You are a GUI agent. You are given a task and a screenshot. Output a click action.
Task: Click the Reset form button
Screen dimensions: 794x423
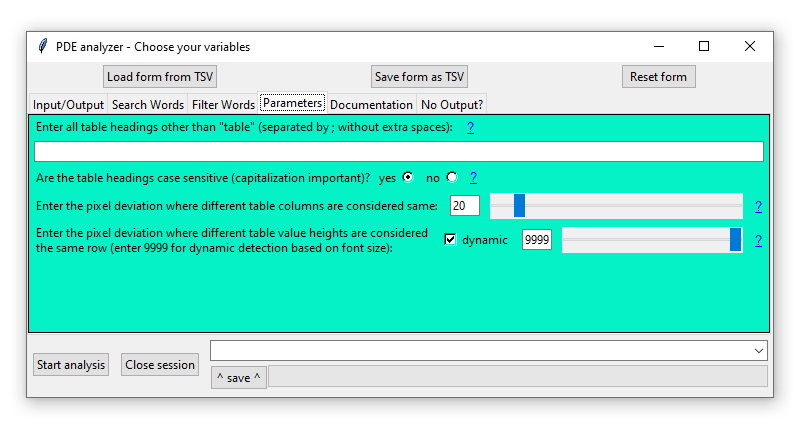pos(658,77)
